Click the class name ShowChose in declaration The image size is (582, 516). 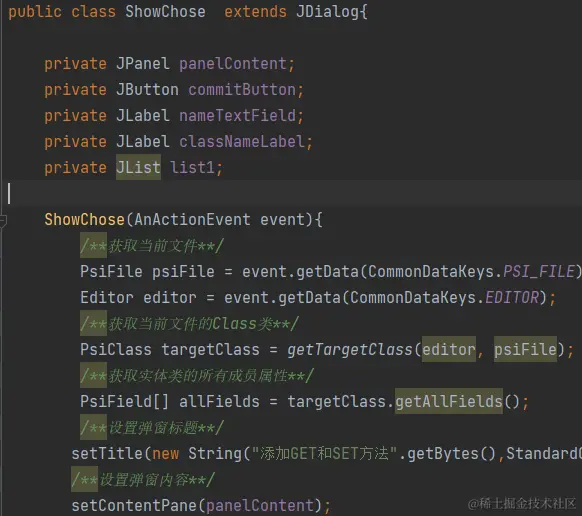pos(165,12)
